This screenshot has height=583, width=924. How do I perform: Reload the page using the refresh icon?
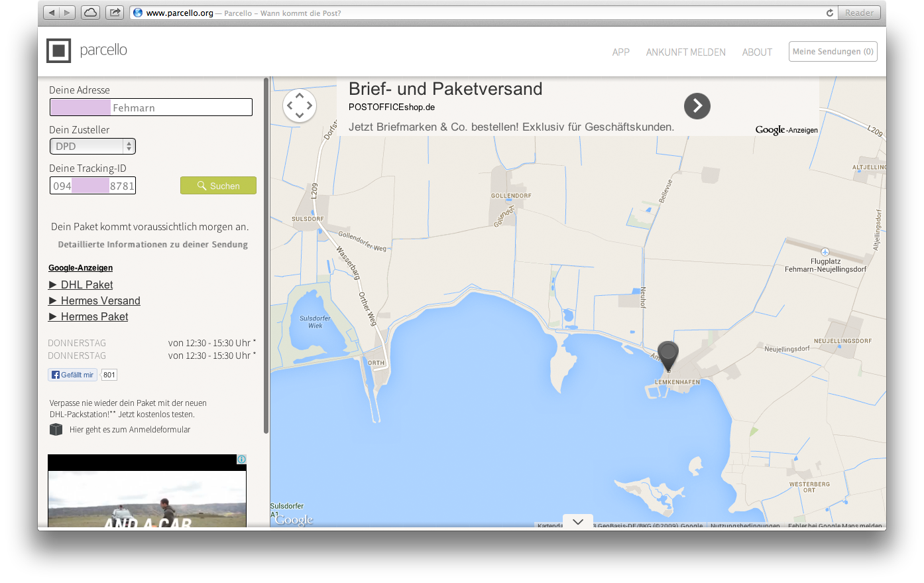829,13
